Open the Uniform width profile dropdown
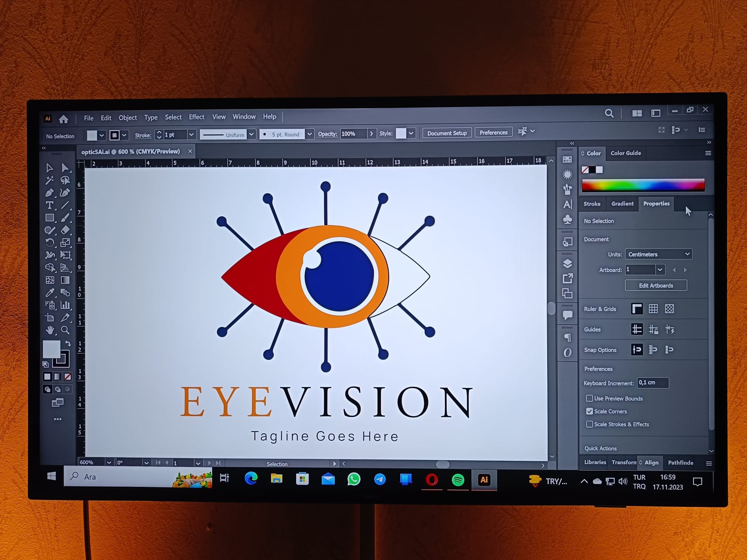Image resolution: width=747 pixels, height=560 pixels. coord(252,134)
